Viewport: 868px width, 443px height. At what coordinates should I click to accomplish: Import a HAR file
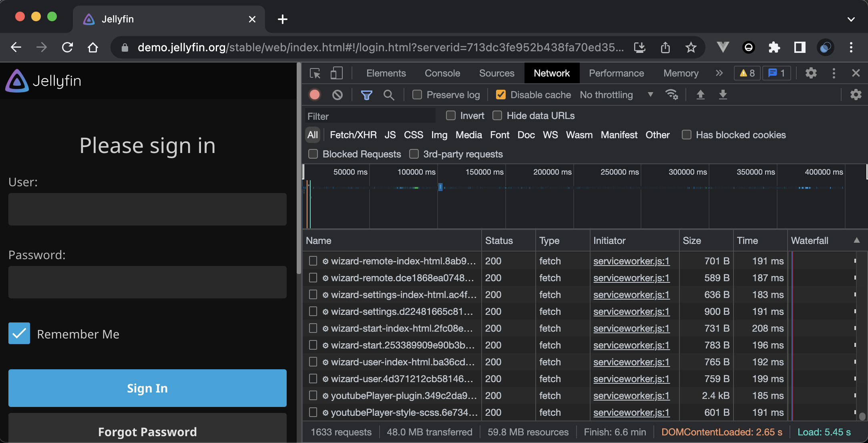pos(701,95)
